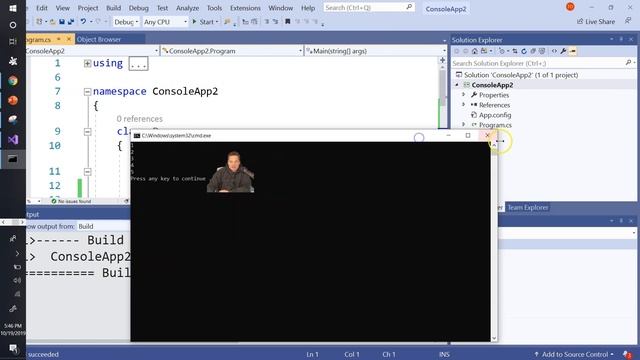Select Program.cs in Solution Explorer
The image size is (640, 360).
pos(495,125)
